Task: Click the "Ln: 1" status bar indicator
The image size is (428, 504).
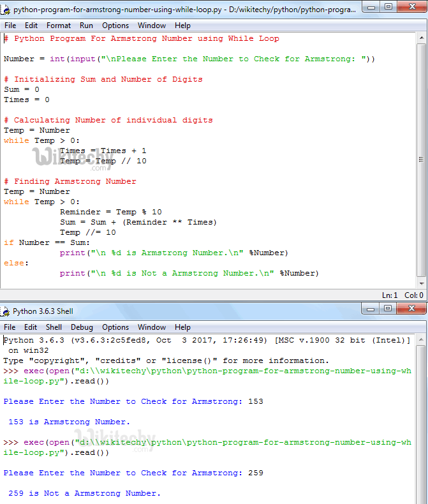Action: click(x=390, y=295)
